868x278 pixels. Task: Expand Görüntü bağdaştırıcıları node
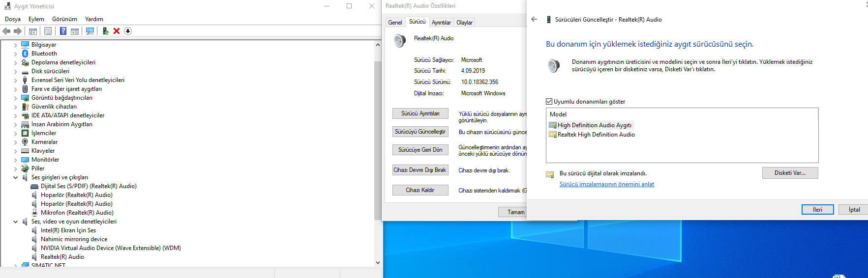point(15,98)
